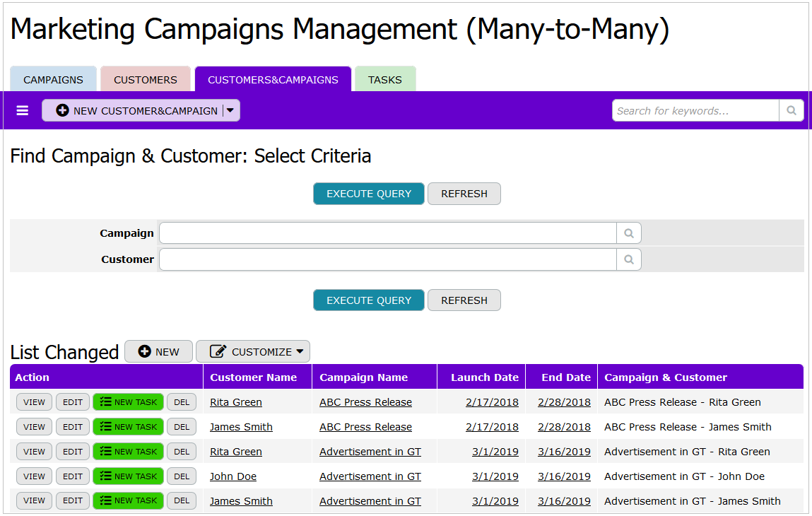Focus the Search for keywords field
This screenshot has height=516, width=812.
695,111
